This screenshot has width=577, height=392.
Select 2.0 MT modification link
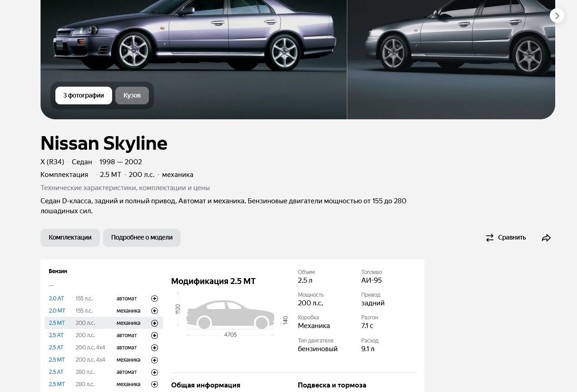click(57, 311)
